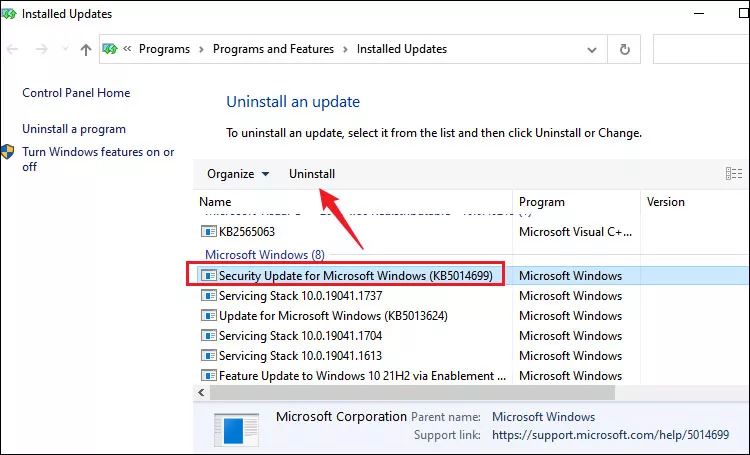Screen dimensions: 750x455
Task: Click Programs in the breadcrumb path
Action: tap(164, 49)
